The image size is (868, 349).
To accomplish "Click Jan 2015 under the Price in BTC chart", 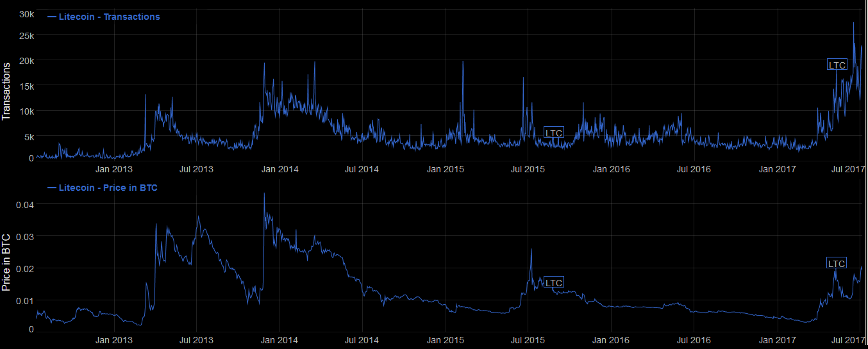I will (x=446, y=339).
